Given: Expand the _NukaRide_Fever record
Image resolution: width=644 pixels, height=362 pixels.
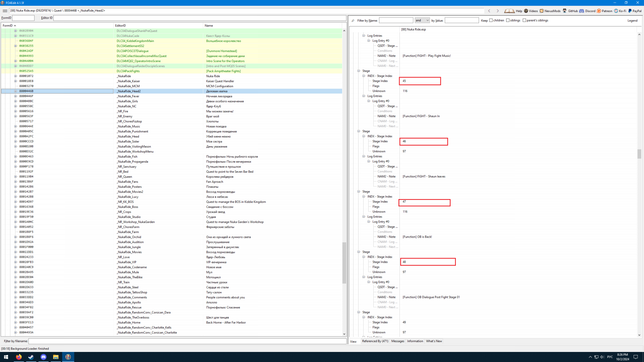Looking at the screenshot, I should pos(15,96).
